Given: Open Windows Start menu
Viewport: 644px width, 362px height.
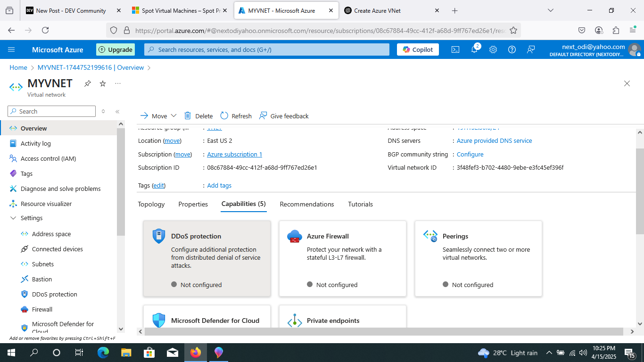Looking at the screenshot, I should [11, 353].
